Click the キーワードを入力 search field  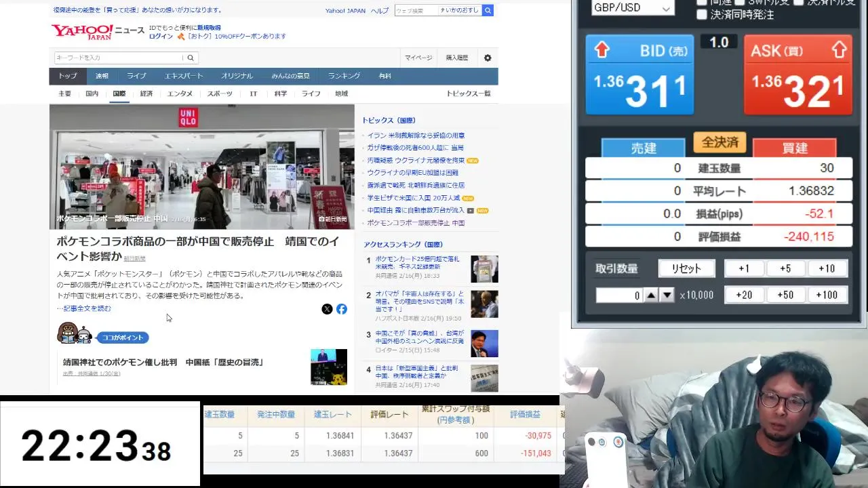pos(119,58)
